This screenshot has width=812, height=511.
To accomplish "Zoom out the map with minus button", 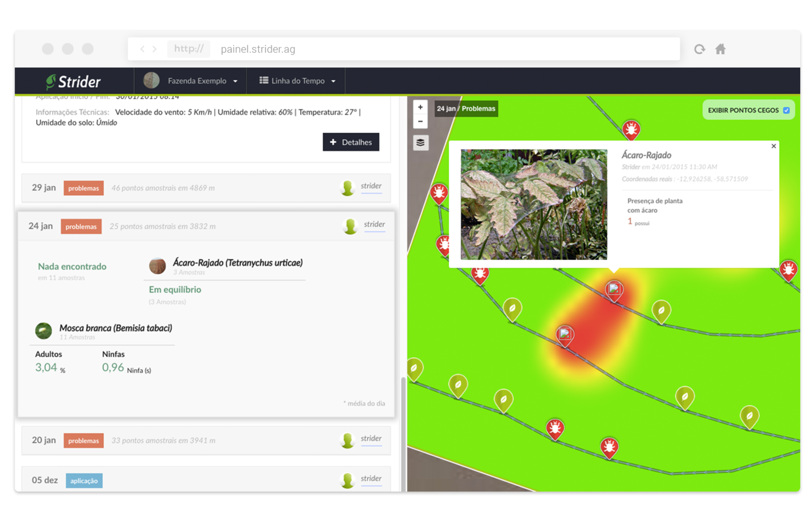I will tap(420, 121).
